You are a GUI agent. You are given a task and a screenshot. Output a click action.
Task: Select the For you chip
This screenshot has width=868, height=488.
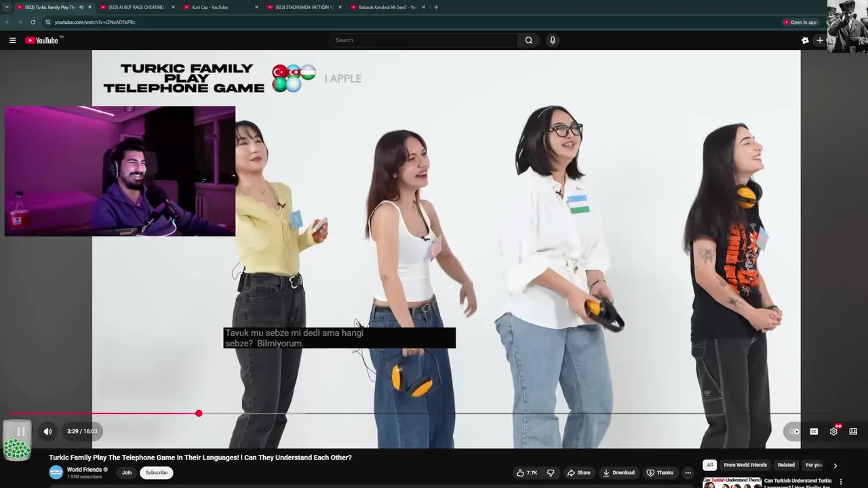[814, 465]
